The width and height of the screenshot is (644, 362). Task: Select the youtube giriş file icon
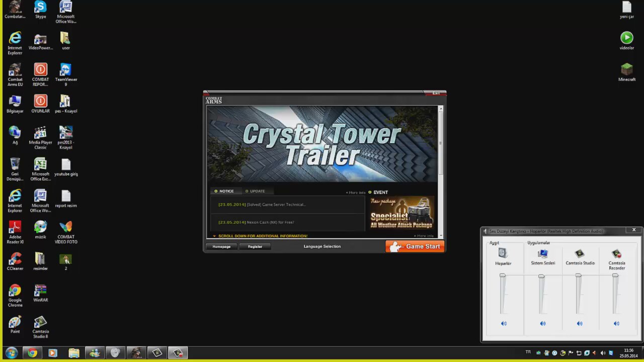tap(66, 167)
